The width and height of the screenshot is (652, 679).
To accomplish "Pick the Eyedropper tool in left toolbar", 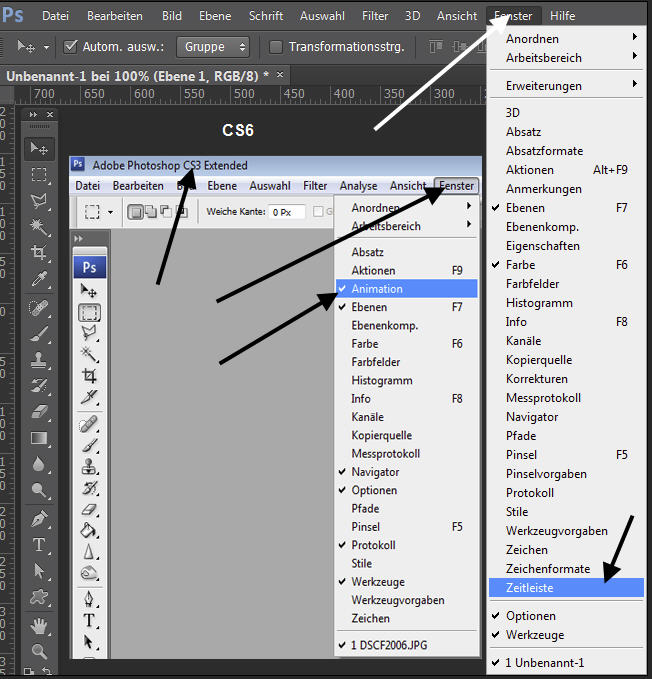I will click(39, 279).
